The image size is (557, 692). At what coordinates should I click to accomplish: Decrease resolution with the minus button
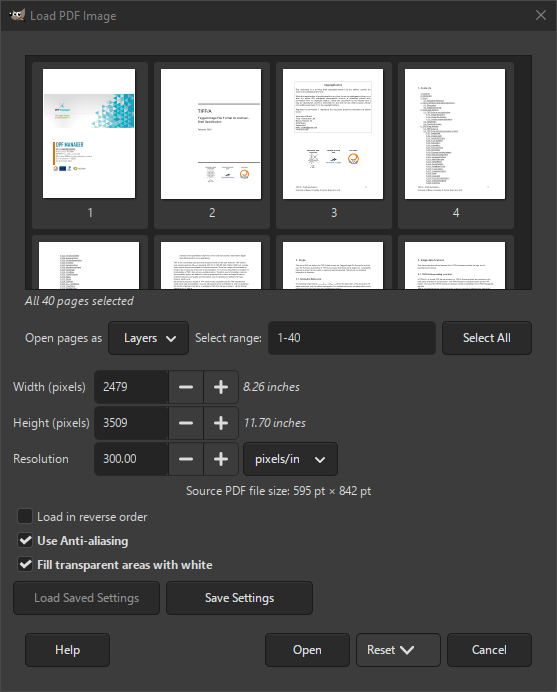pos(186,459)
